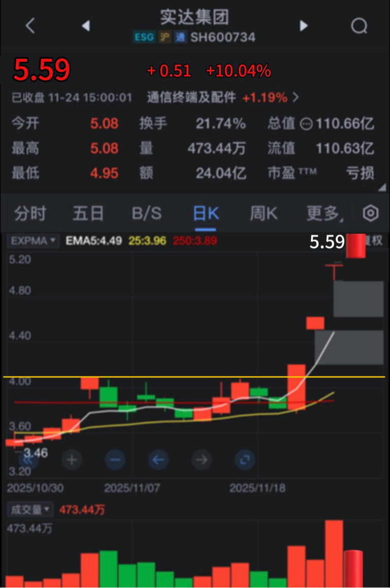Tap 250:3.89 EMA legend

click(194, 240)
